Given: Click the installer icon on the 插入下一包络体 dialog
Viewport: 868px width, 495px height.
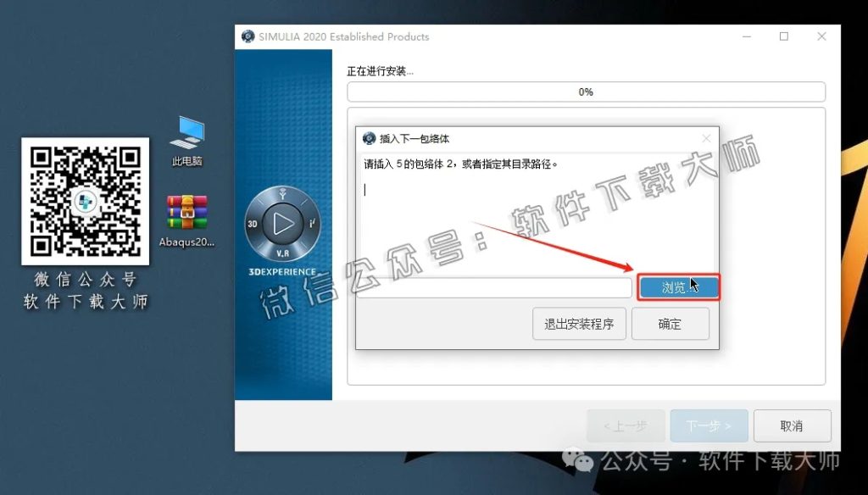Looking at the screenshot, I should tap(368, 137).
